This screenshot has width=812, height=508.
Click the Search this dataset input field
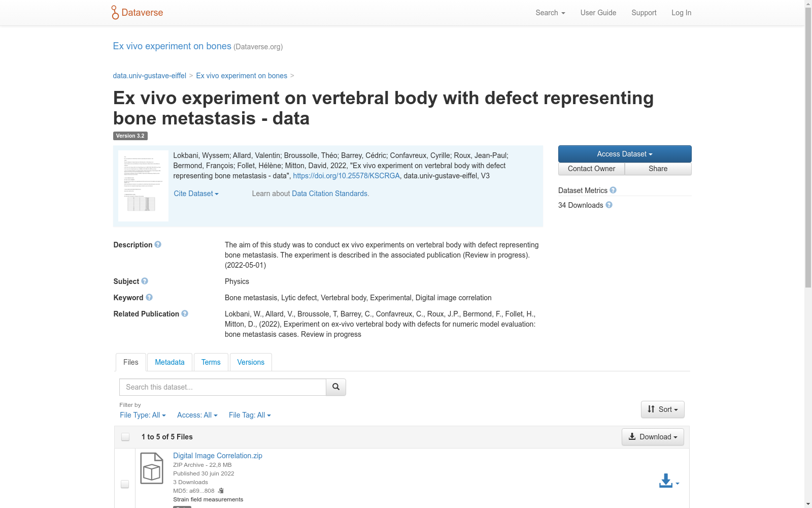pos(223,387)
